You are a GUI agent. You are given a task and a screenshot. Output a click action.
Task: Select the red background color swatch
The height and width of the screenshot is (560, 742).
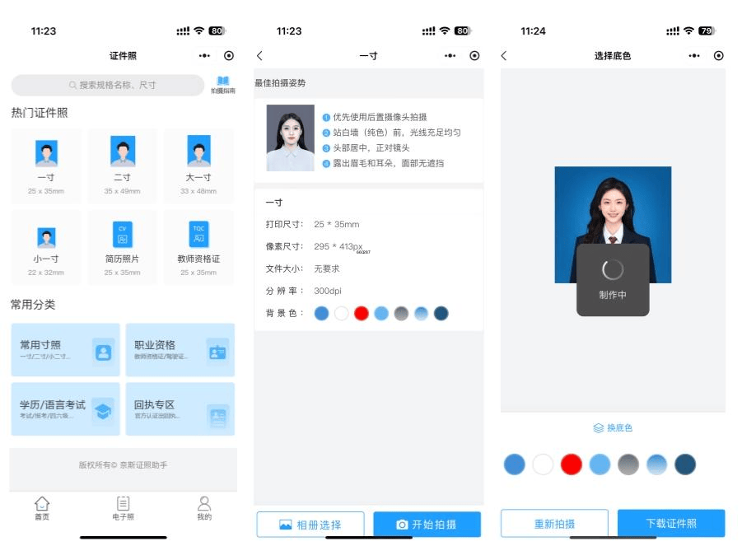tap(572, 464)
